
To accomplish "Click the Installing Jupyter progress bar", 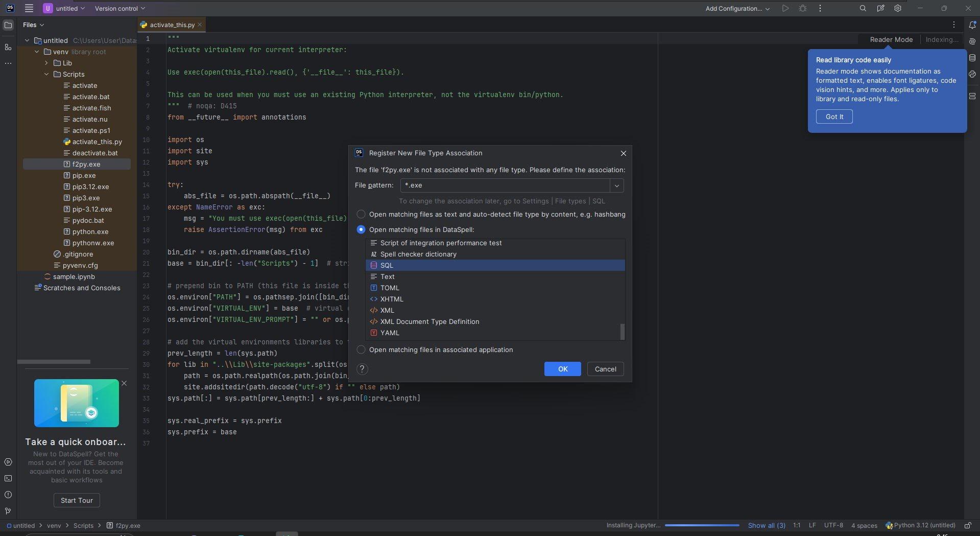I will click(x=702, y=525).
